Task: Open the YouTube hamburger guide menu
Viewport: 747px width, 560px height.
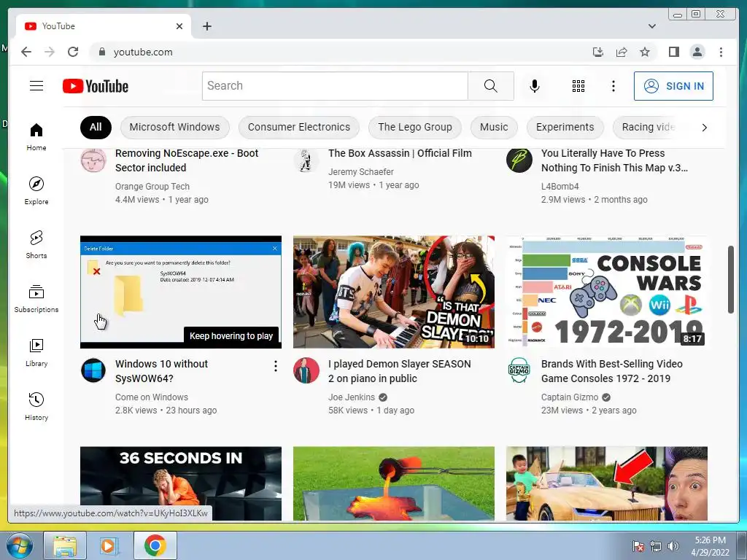Action: [36, 86]
